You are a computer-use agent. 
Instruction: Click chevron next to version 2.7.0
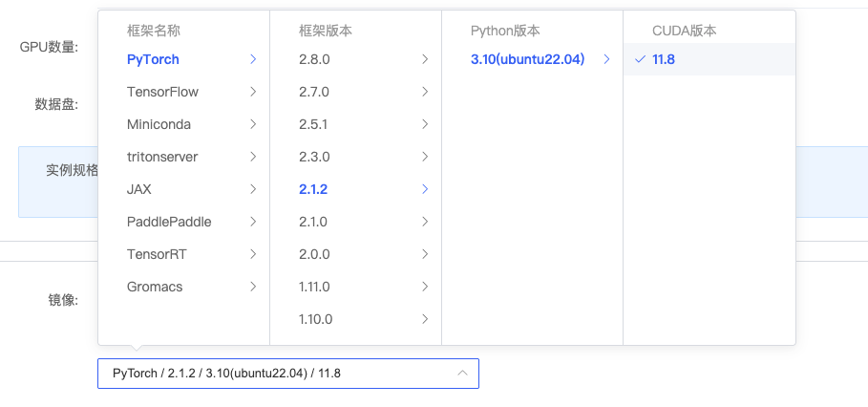click(x=425, y=92)
